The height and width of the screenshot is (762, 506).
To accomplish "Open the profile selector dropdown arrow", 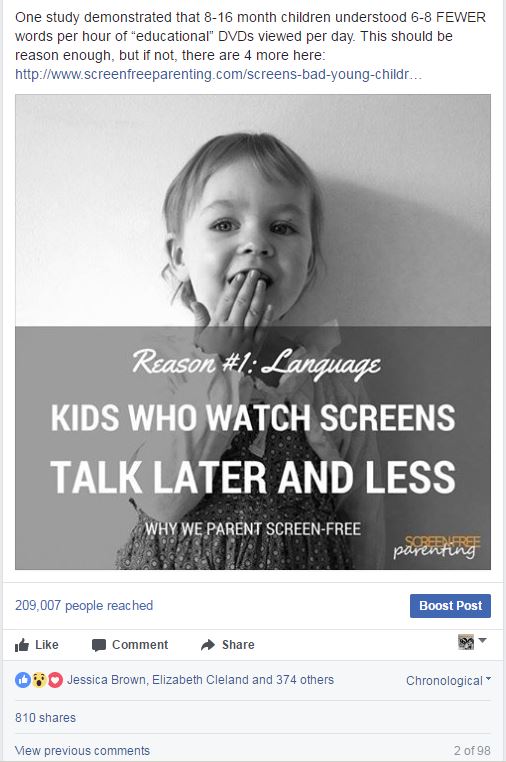I will (x=483, y=641).
